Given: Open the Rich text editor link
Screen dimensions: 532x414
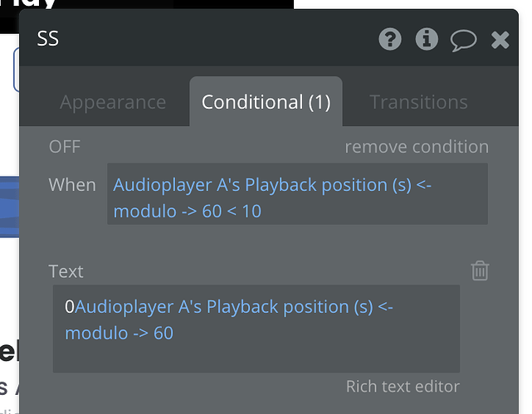Looking at the screenshot, I should (x=403, y=386).
